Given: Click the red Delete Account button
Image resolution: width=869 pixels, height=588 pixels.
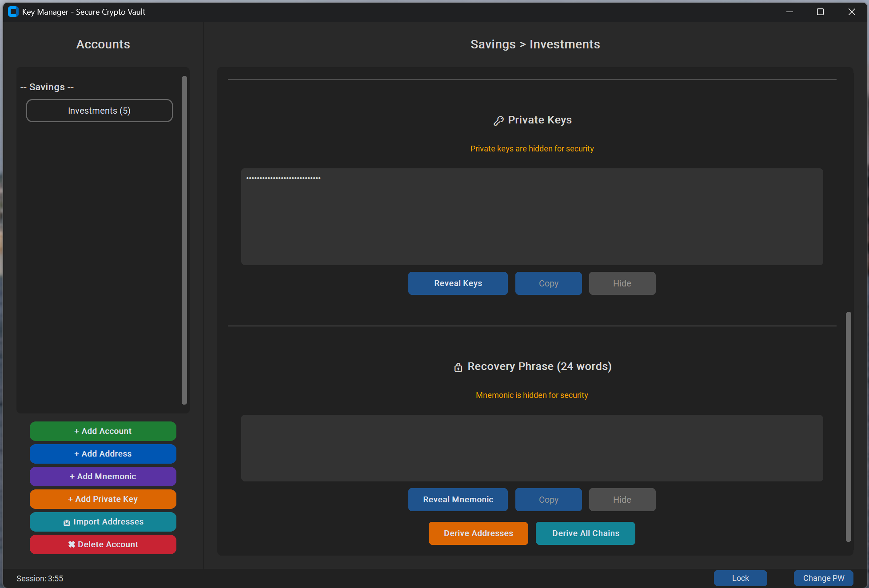Looking at the screenshot, I should pos(103,544).
